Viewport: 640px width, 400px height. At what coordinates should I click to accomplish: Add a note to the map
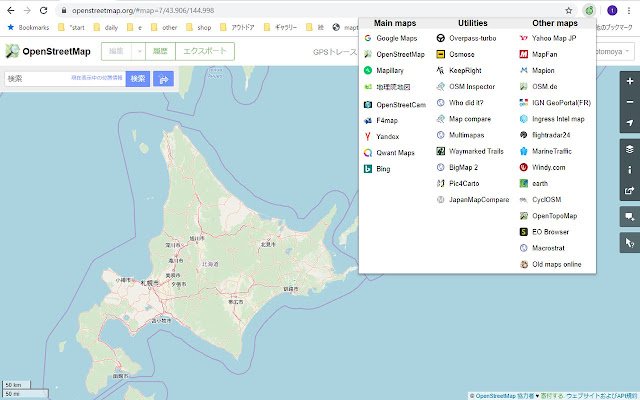tap(630, 217)
